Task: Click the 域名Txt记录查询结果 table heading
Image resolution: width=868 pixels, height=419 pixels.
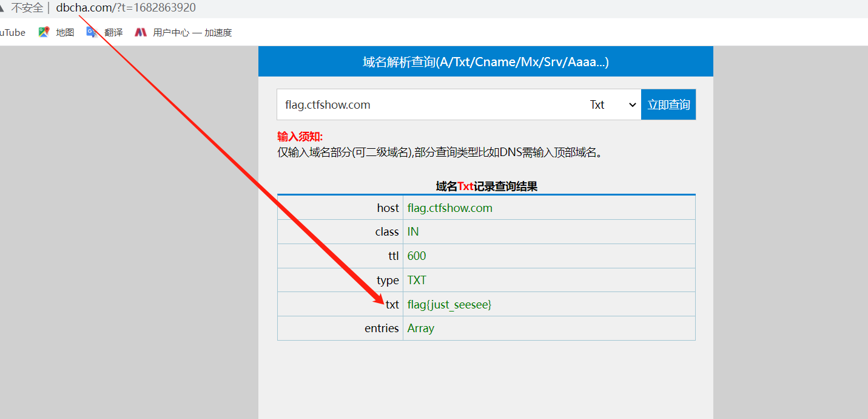Action: pyautogui.click(x=486, y=186)
